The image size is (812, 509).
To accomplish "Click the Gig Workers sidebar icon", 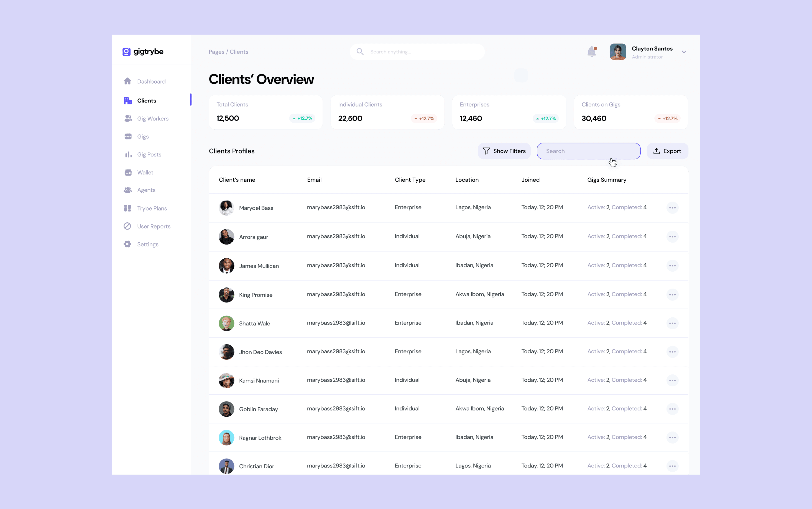I will pos(128,119).
